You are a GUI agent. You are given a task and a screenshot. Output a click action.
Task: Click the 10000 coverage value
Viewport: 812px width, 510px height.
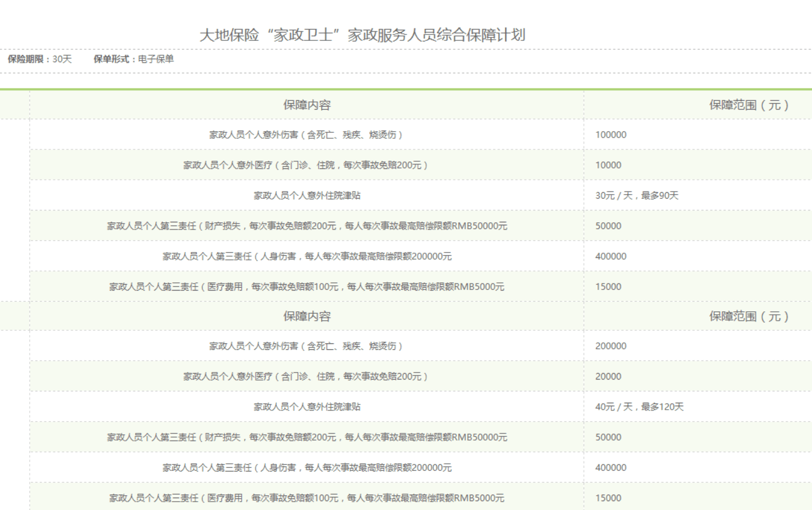(609, 165)
